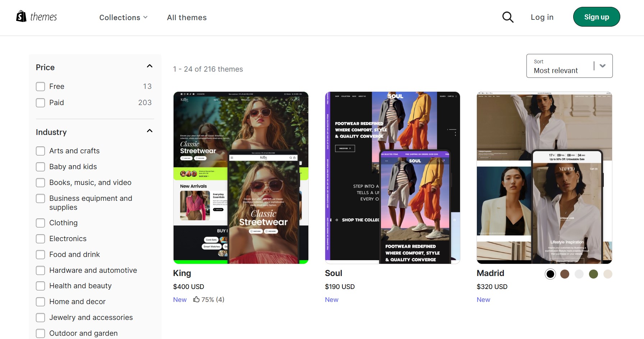
Task: Check the Electronics industry filter
Action: click(x=40, y=239)
